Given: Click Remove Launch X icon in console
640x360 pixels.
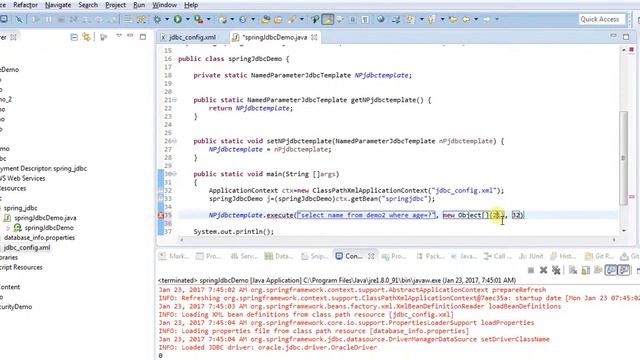Looking at the screenshot, I should (543, 270).
